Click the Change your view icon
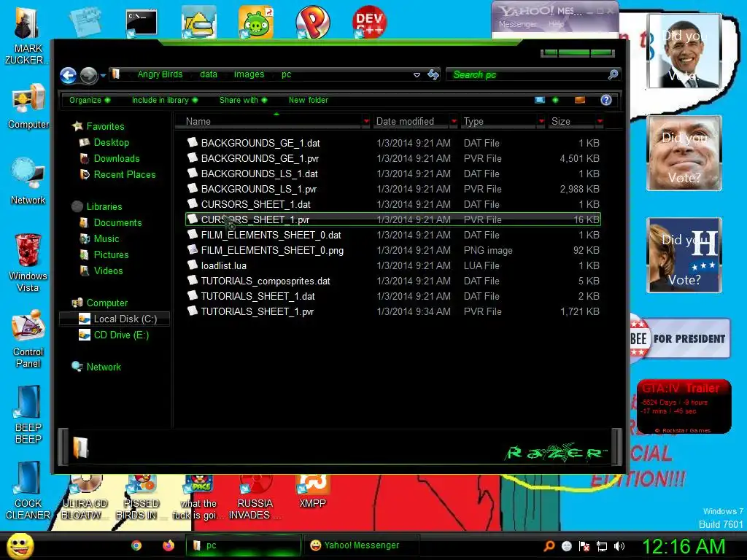Image resolution: width=747 pixels, height=560 pixels. point(540,100)
